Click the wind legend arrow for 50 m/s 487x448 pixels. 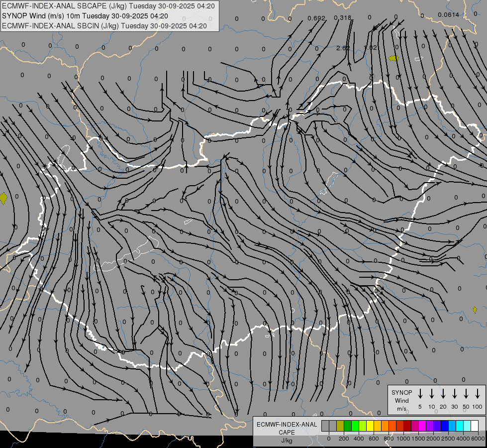[466, 394]
